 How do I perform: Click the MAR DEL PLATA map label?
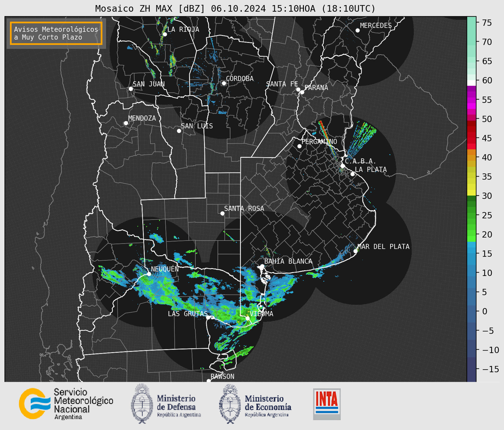click(384, 247)
